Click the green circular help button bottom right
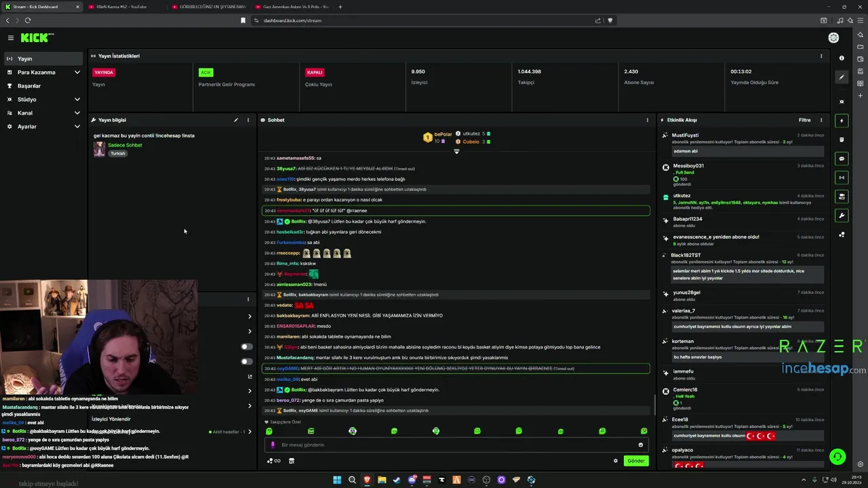The width and height of the screenshot is (868, 488). pos(838,457)
